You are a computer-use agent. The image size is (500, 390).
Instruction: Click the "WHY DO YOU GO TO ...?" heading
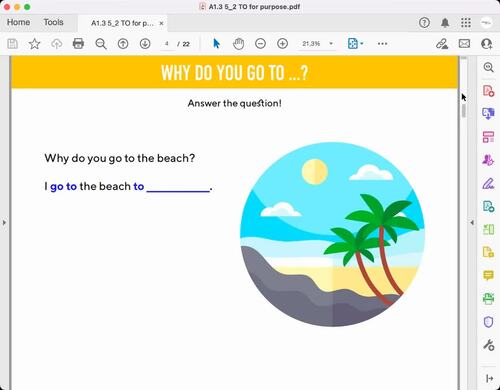[234, 72]
